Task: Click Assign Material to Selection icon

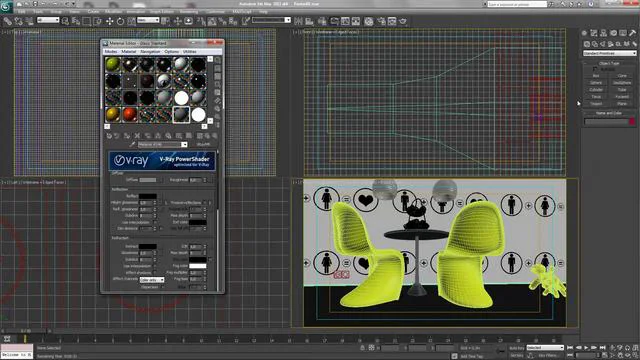Action: pos(127,136)
